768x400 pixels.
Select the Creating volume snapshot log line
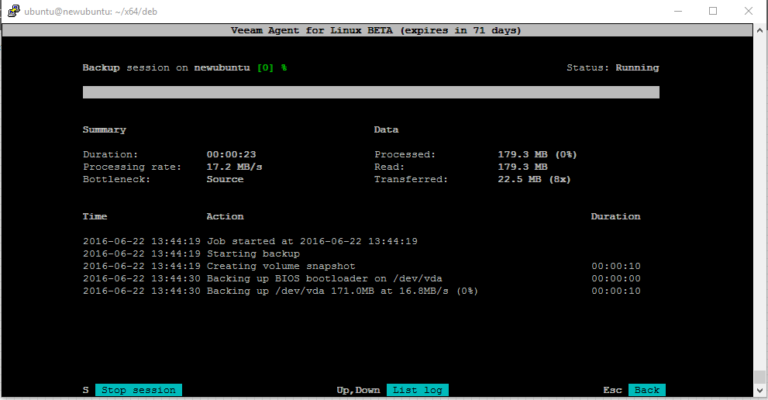click(x=361, y=266)
